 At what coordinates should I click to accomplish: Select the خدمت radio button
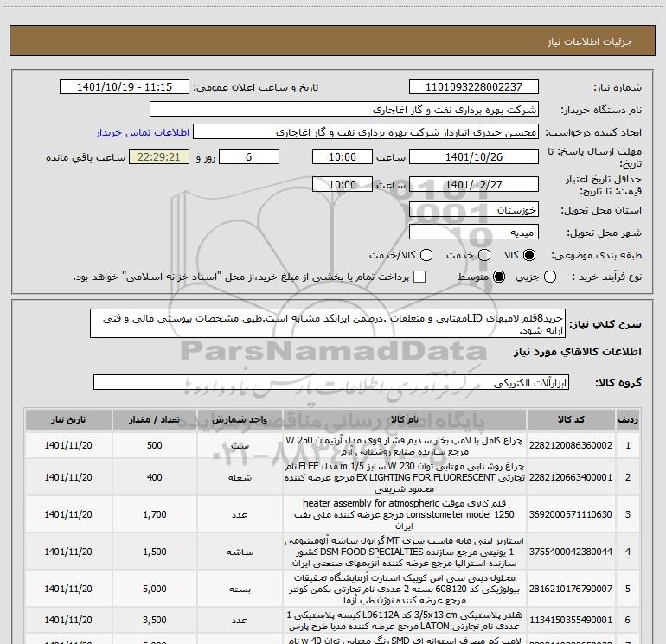click(x=484, y=255)
